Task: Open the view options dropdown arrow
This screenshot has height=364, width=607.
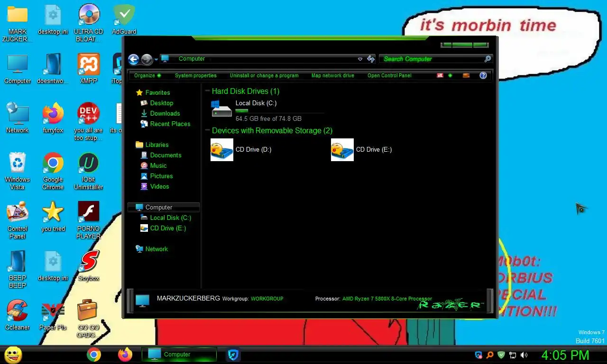Action: point(450,75)
